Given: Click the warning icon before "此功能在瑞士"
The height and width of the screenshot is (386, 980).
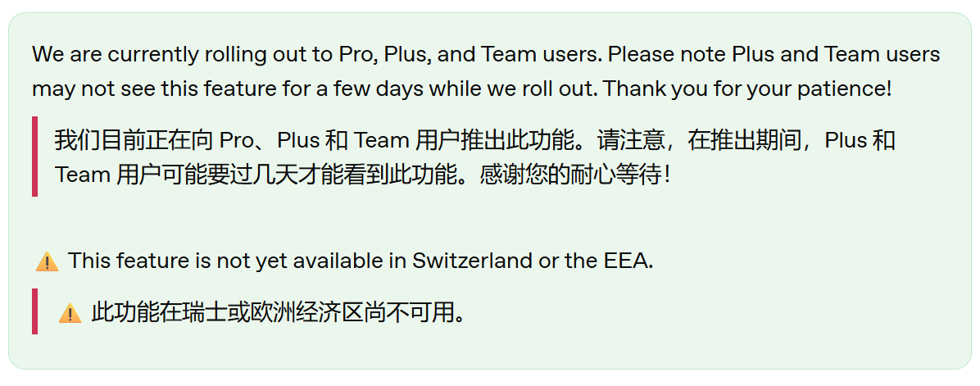Looking at the screenshot, I should 70,313.
